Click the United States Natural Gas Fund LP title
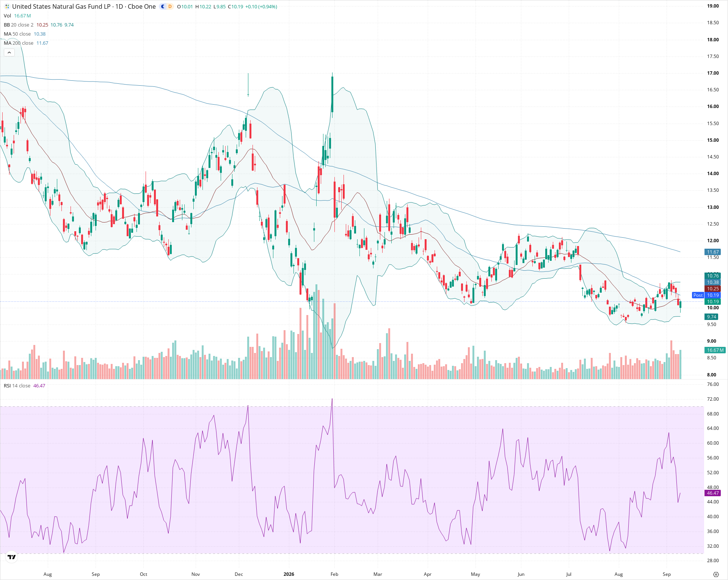The height and width of the screenshot is (580, 728). click(x=61, y=6)
